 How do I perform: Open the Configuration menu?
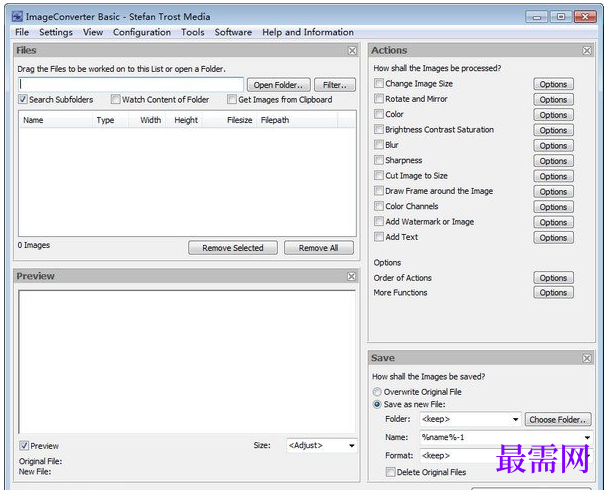[142, 32]
